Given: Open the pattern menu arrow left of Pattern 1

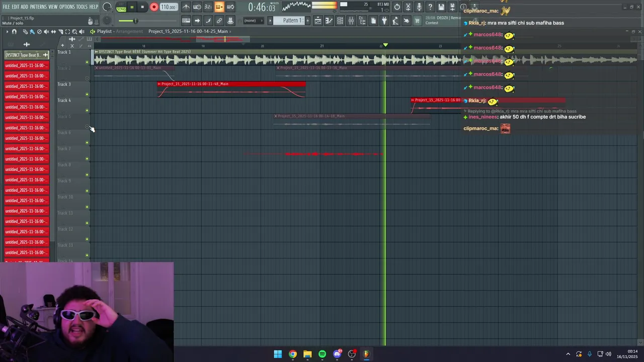Looking at the screenshot, I should tap(270, 21).
